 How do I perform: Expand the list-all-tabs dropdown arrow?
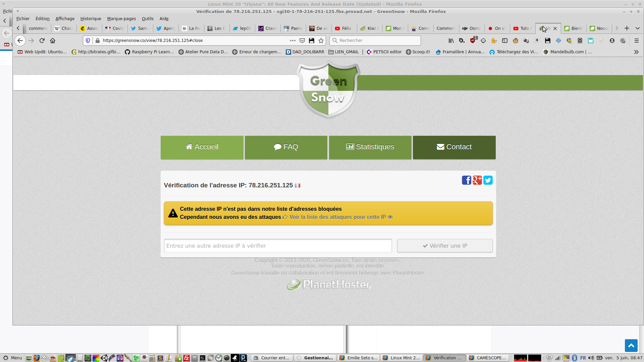pyautogui.click(x=637, y=28)
